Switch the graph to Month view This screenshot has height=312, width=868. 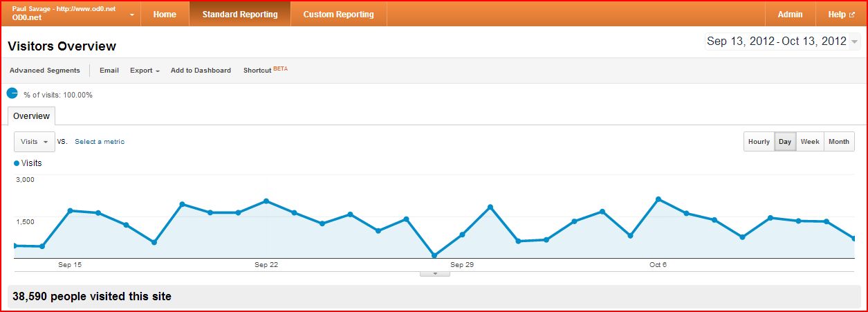pos(839,141)
